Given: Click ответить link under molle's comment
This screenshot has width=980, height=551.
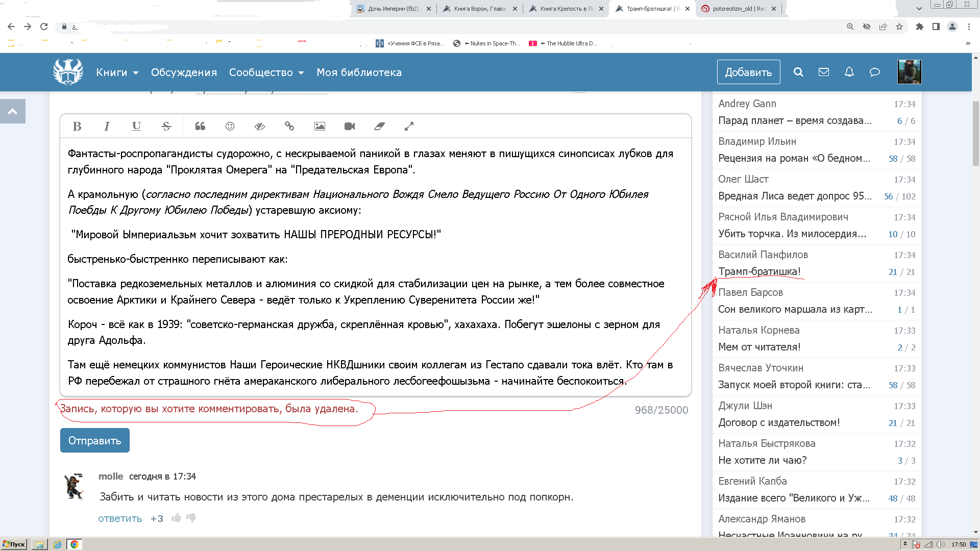Looking at the screenshot, I should click(x=120, y=518).
